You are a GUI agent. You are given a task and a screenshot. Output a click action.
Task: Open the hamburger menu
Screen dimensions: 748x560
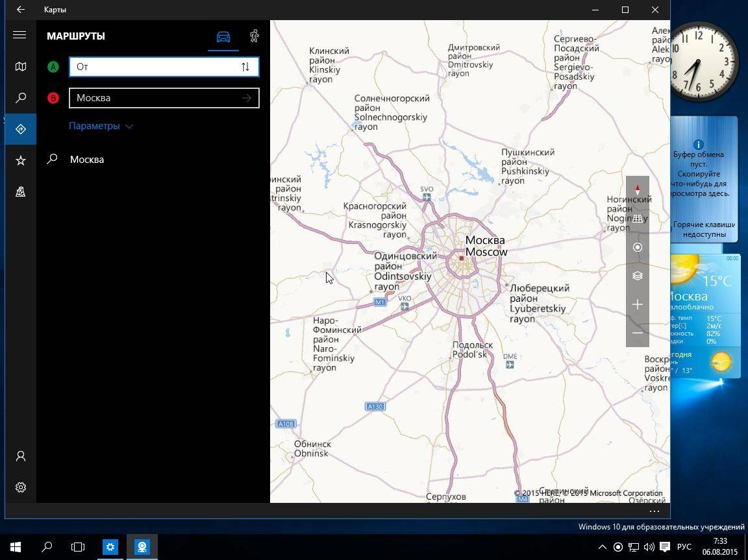click(x=19, y=35)
